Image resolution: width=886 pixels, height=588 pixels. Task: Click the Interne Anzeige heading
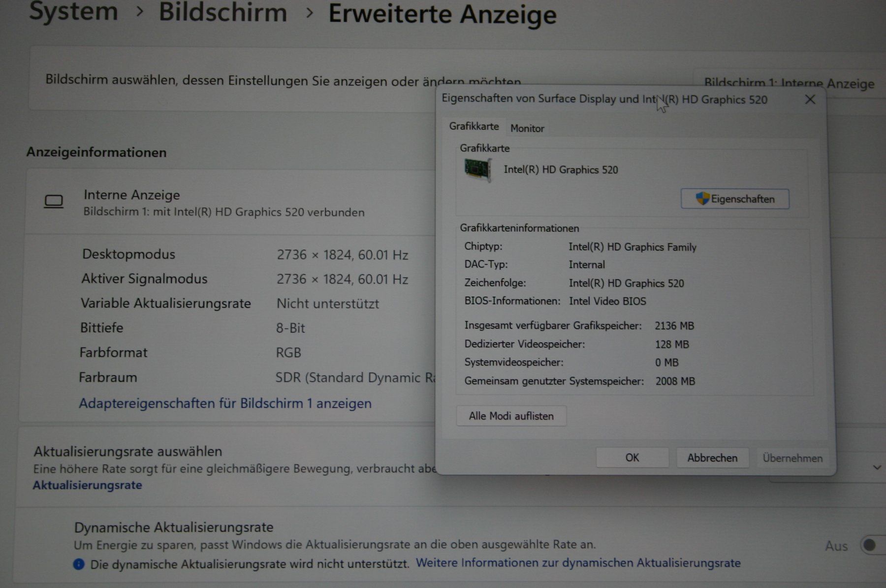[131, 195]
